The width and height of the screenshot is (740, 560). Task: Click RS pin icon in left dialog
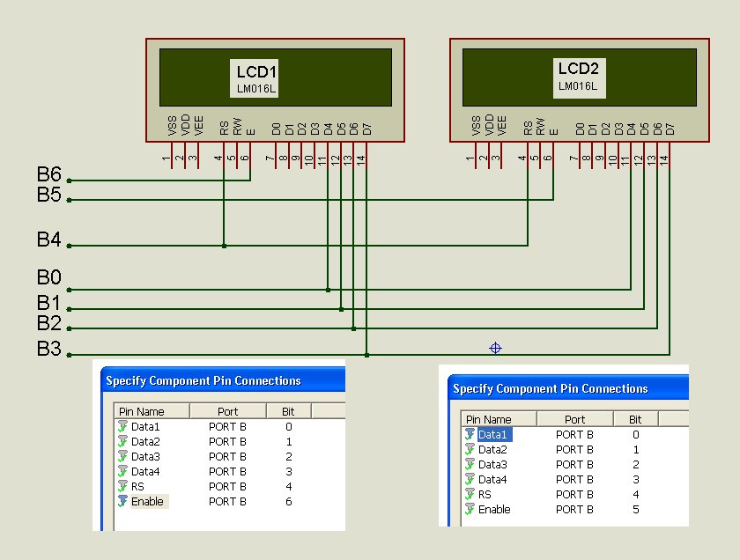(x=122, y=486)
